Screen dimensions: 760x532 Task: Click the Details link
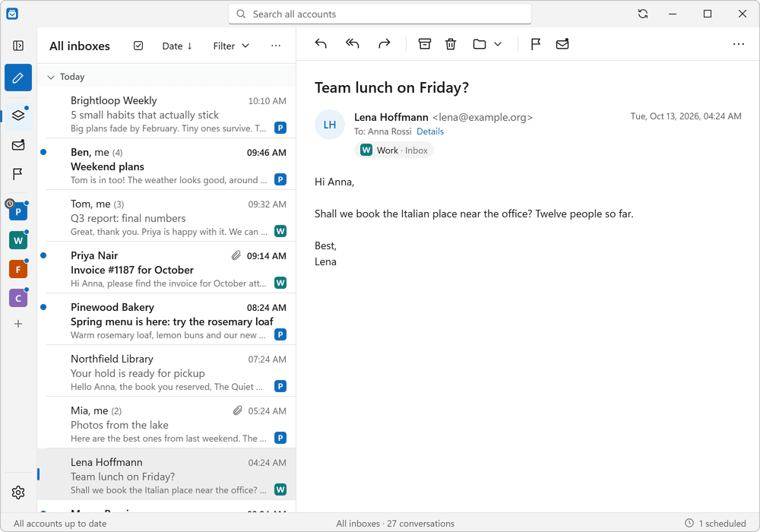tap(430, 131)
